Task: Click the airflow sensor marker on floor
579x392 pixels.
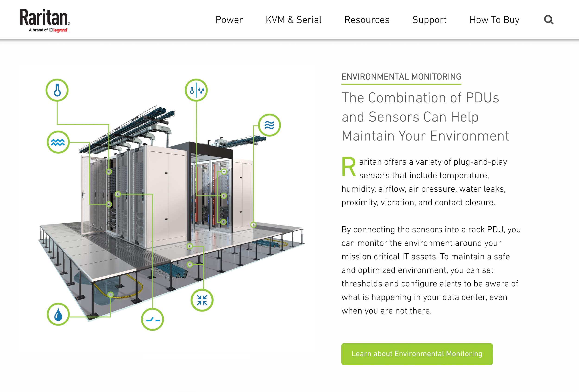Action: [253, 225]
